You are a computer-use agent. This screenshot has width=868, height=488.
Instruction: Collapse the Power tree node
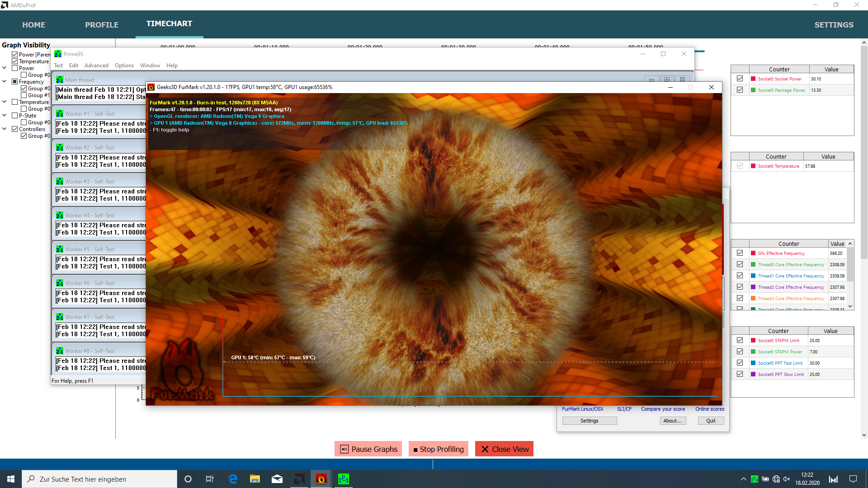point(5,68)
